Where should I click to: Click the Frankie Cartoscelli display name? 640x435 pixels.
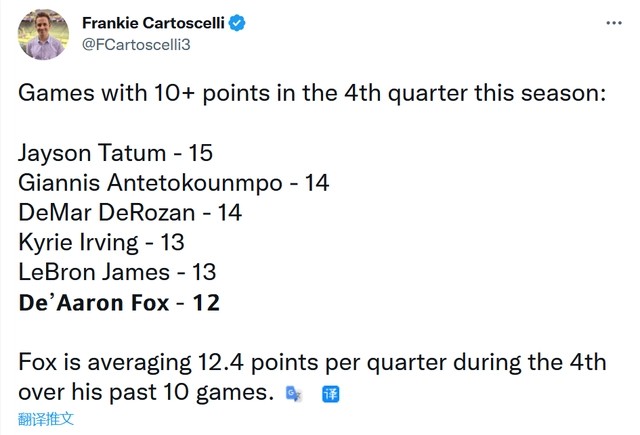[153, 23]
